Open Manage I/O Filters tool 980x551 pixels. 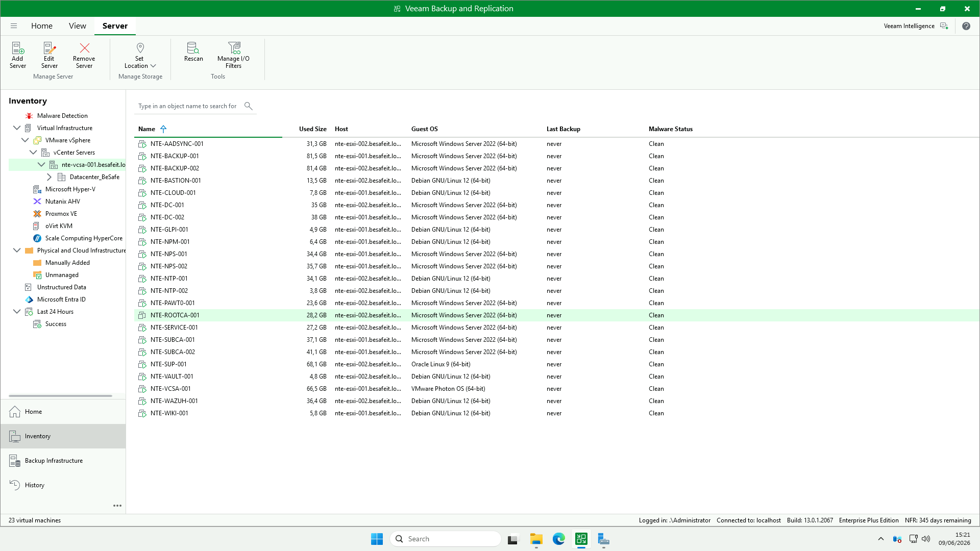click(234, 55)
